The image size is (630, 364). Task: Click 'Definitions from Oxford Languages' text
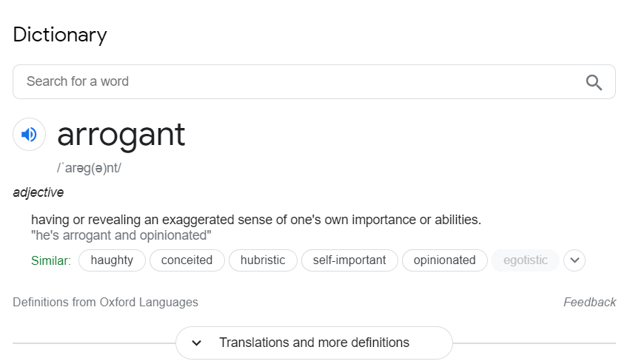[x=105, y=302]
